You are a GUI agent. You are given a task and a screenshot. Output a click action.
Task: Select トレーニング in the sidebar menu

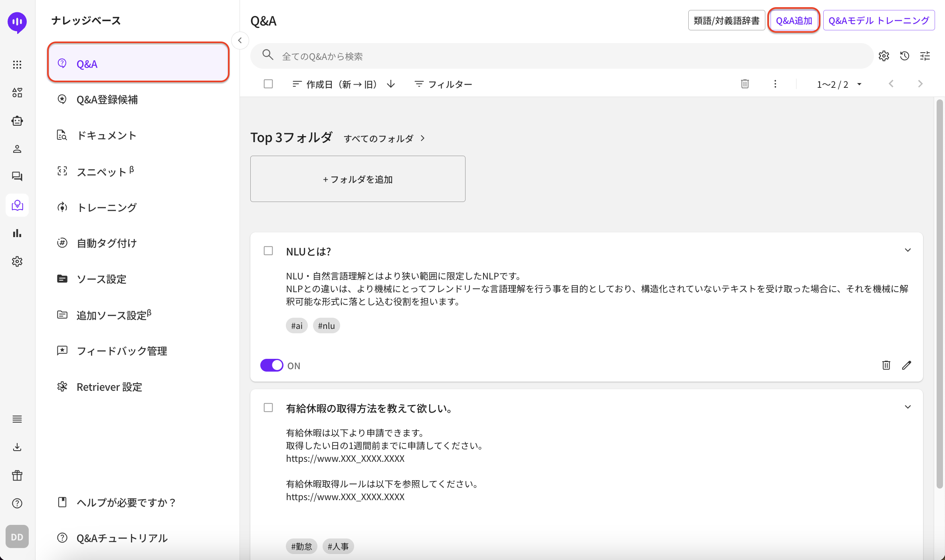click(x=106, y=207)
